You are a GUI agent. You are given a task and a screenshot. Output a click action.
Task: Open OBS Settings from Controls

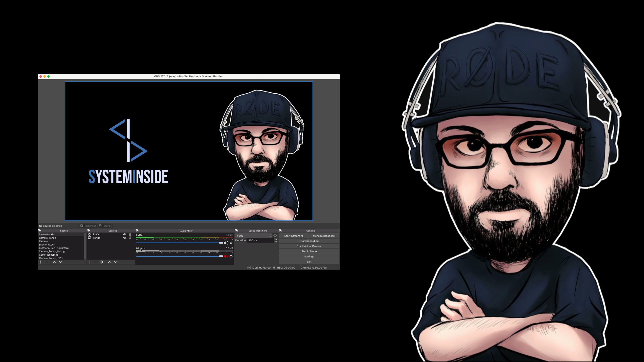coord(309,256)
